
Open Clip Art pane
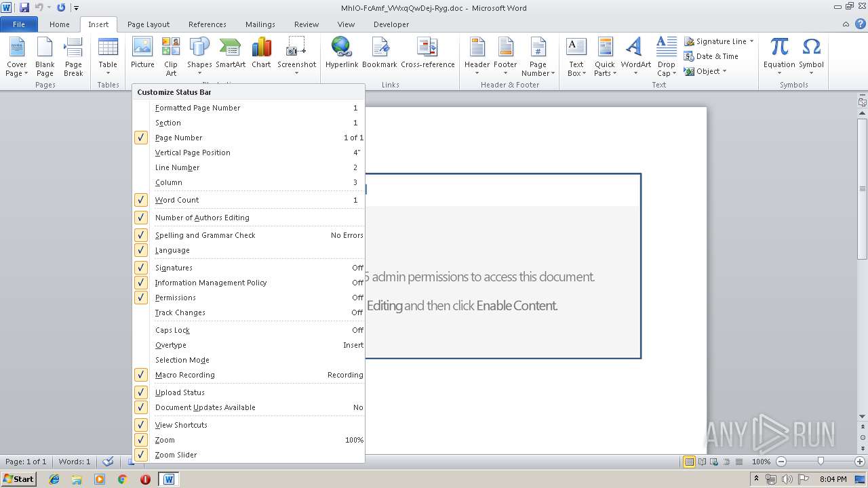pos(171,56)
